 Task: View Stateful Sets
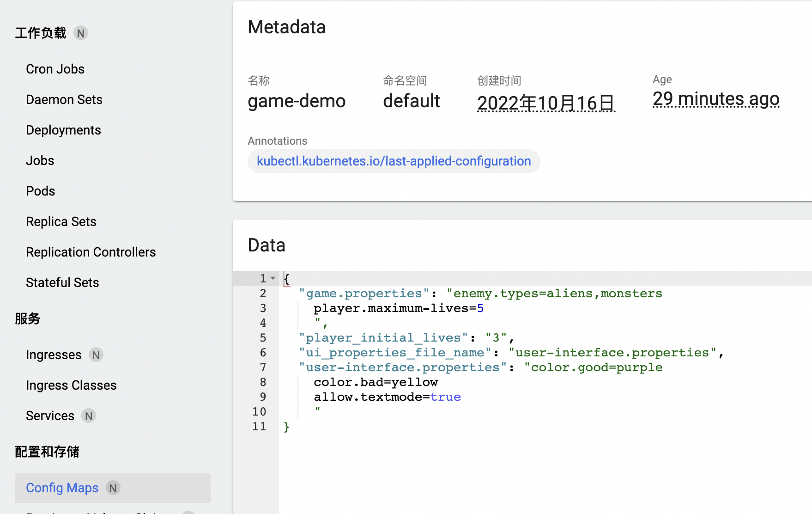62,282
